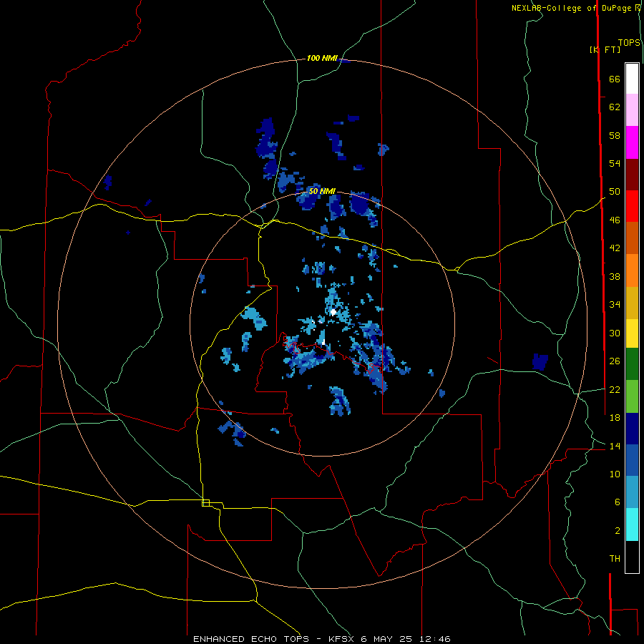Click the yellow legend swatch near 30

pyautogui.click(x=632, y=333)
